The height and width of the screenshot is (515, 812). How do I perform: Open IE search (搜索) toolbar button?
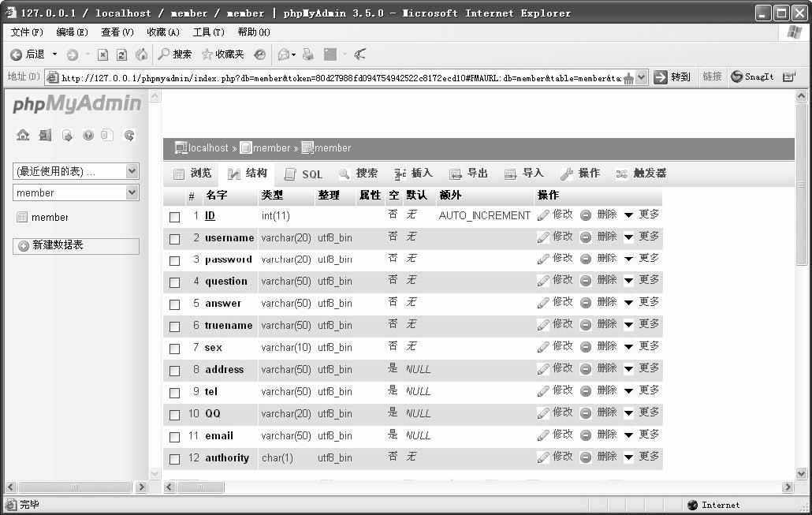(x=175, y=54)
